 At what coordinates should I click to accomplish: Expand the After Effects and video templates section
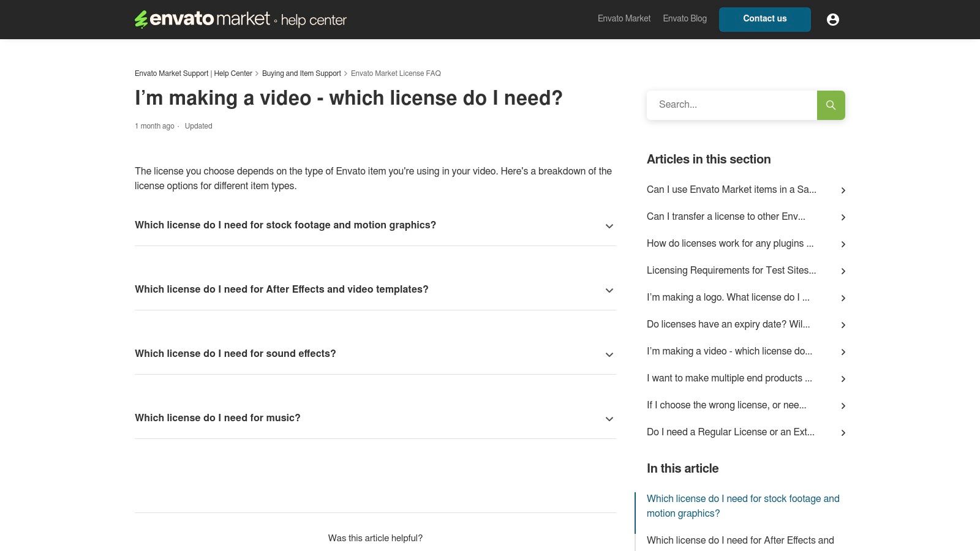pyautogui.click(x=609, y=290)
